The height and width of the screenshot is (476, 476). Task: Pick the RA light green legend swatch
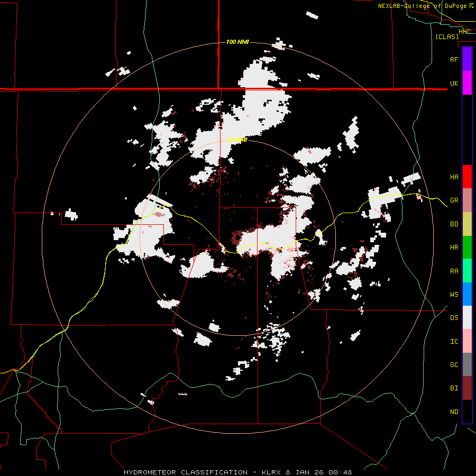point(467,271)
